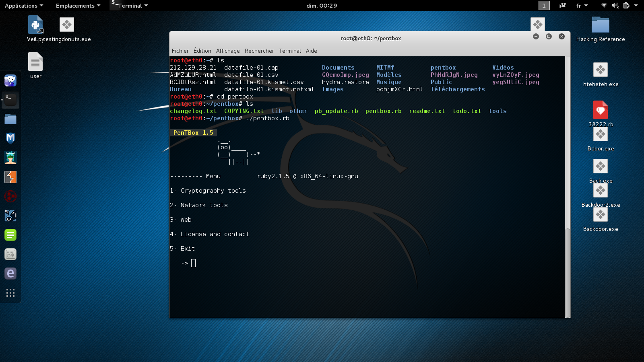The width and height of the screenshot is (644, 362).
Task: Open Armitage from the dock
Action: [10, 158]
